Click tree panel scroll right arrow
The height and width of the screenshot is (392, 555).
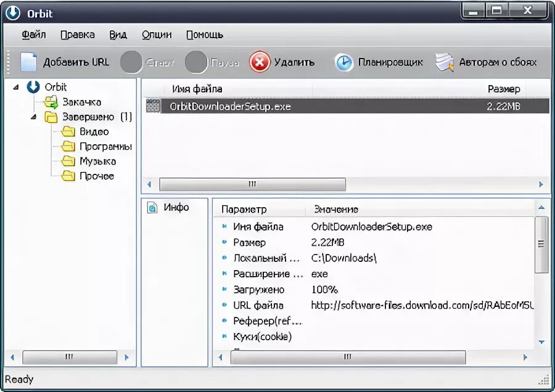click(x=126, y=357)
